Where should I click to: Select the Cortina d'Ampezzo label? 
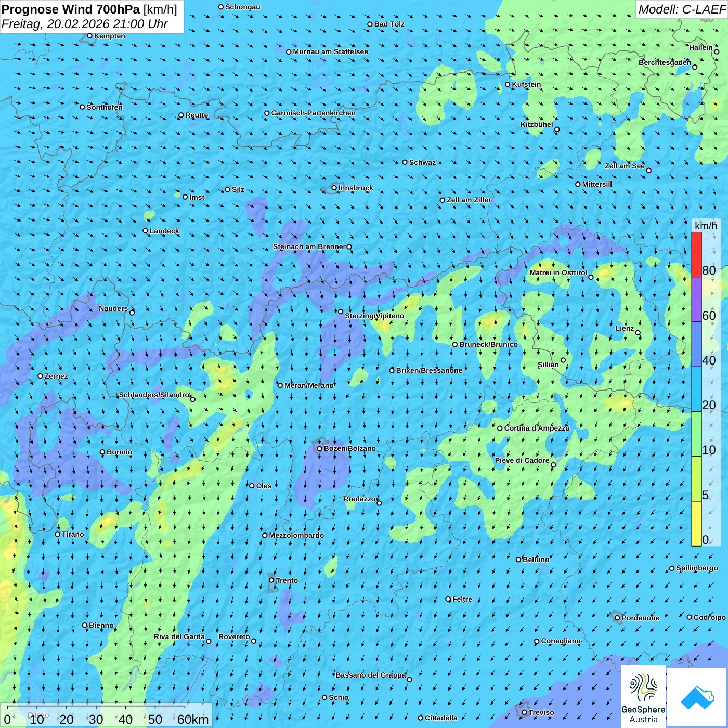coord(537,428)
